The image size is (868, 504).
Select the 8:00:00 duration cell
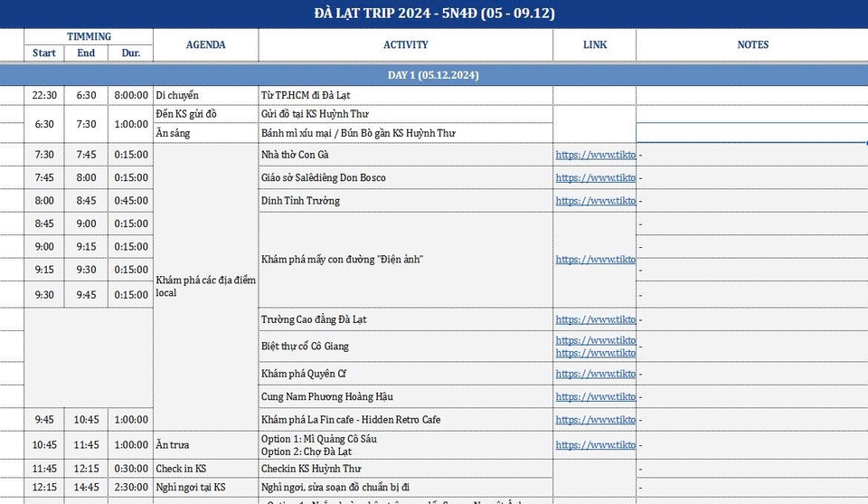point(131,95)
